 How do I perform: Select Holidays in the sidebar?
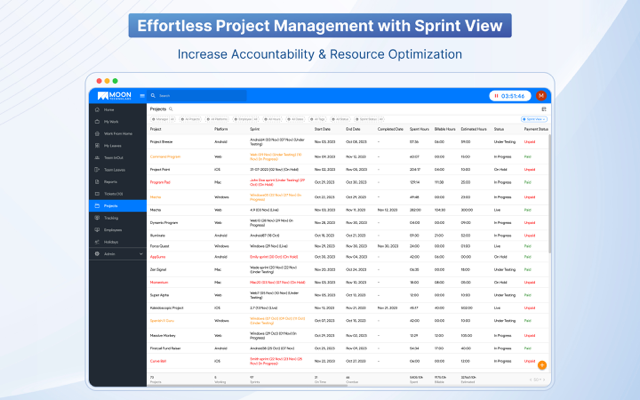(118, 242)
